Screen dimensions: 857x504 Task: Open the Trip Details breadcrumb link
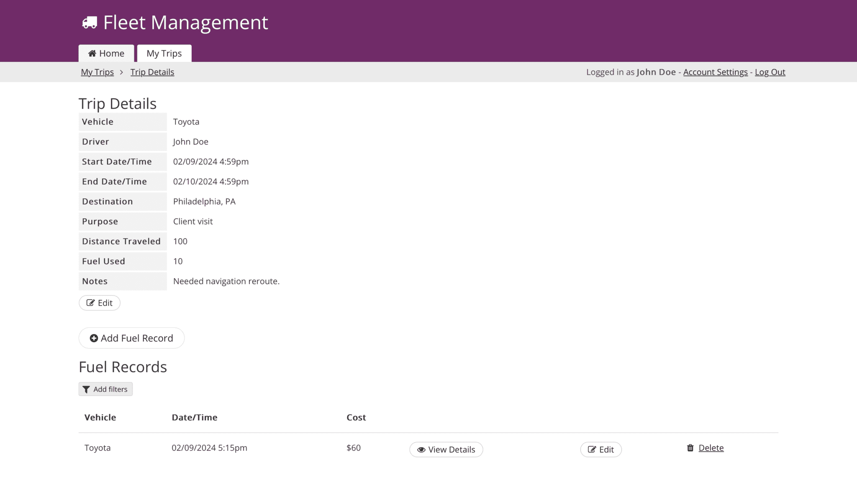[152, 72]
